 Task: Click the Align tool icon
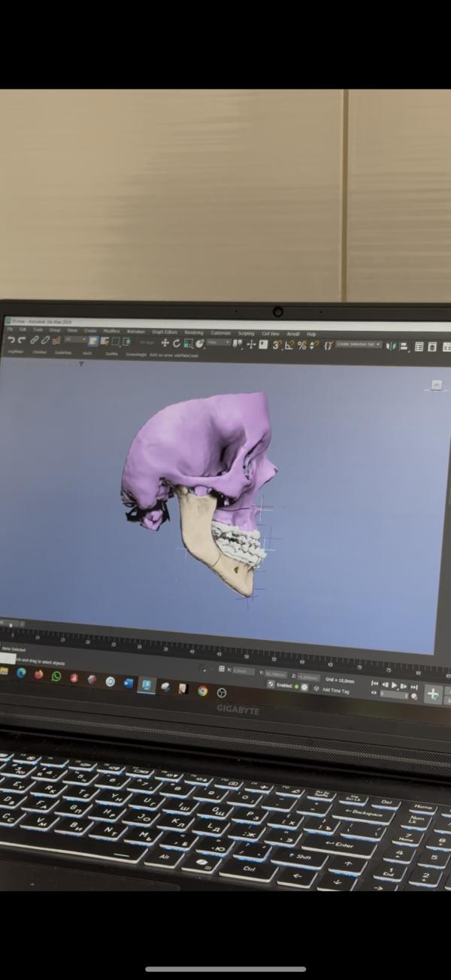click(404, 347)
